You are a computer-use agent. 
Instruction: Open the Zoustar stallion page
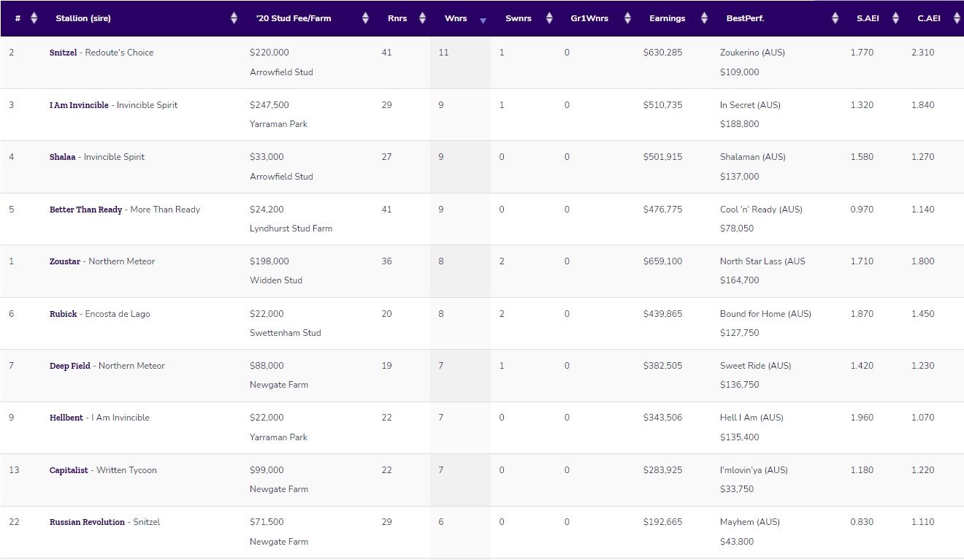coord(65,261)
